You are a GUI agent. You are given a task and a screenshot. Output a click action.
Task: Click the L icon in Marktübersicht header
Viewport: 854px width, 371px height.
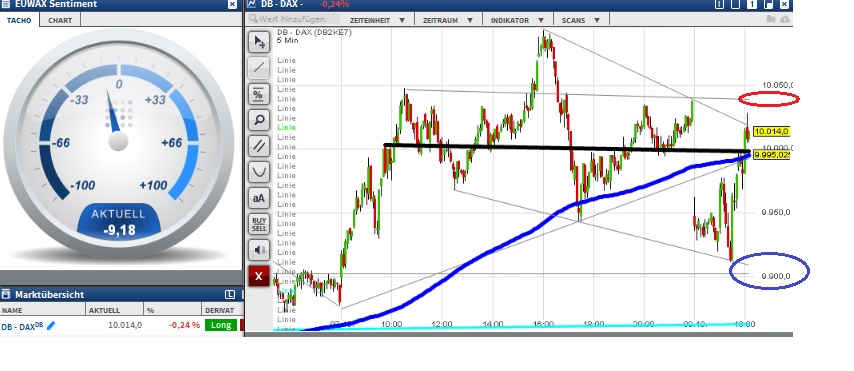click(230, 295)
